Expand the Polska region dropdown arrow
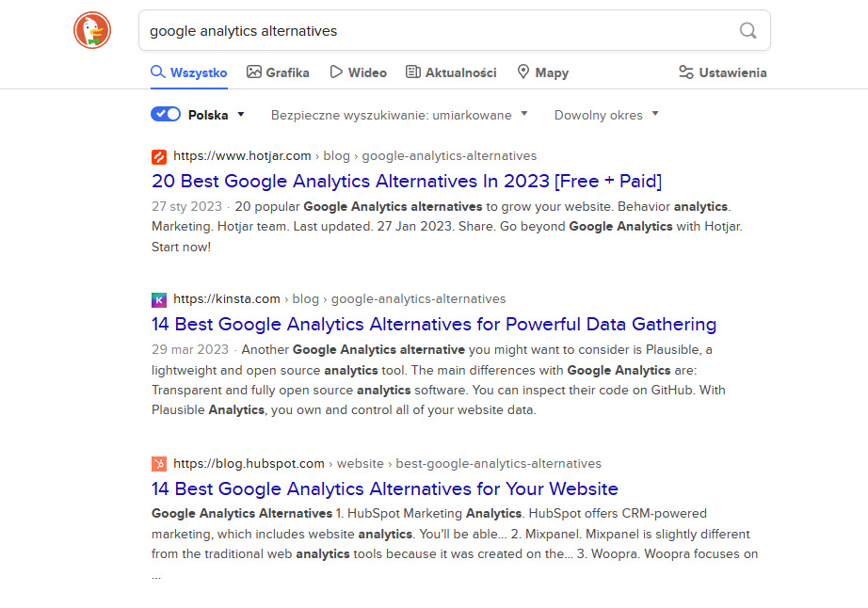This screenshot has height=608, width=868. pyautogui.click(x=241, y=115)
